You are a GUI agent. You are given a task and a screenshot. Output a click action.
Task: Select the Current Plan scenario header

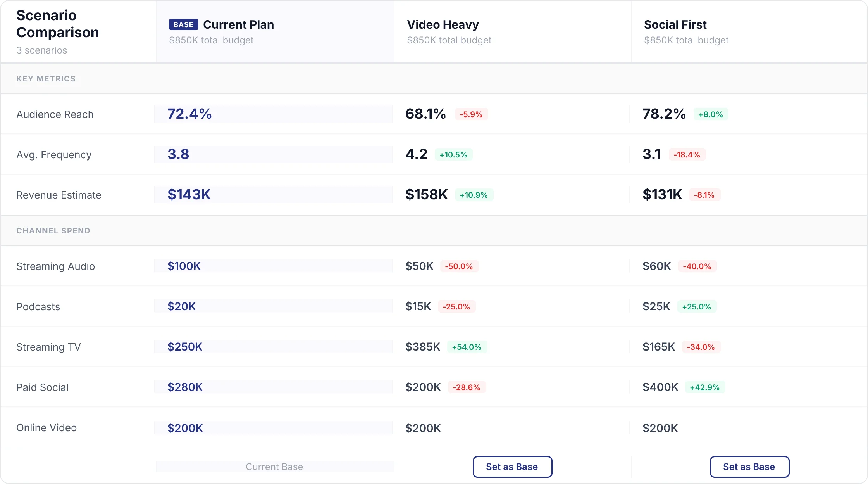(238, 25)
